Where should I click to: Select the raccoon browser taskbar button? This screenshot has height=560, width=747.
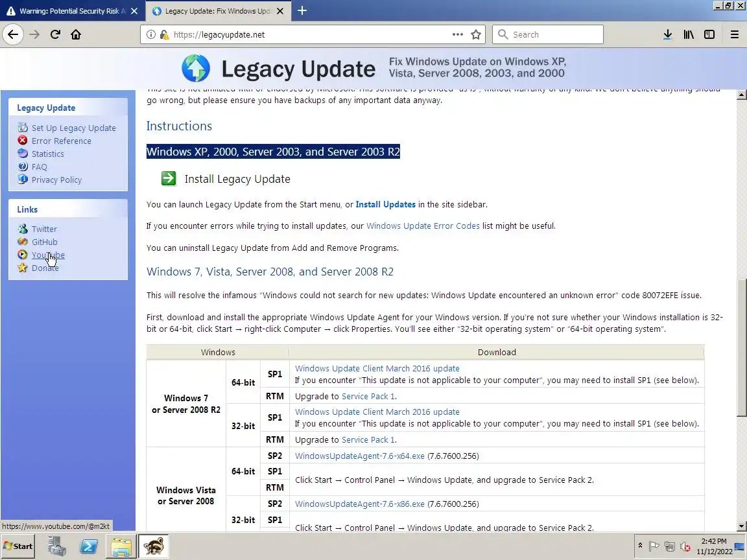153,546
